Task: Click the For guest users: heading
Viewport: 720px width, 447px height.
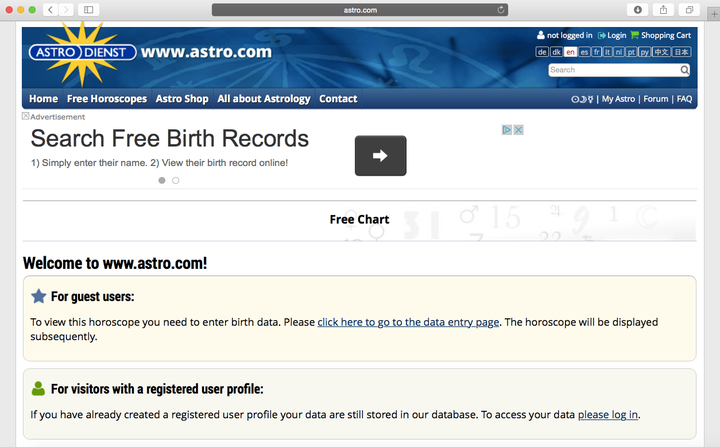Action: click(93, 297)
